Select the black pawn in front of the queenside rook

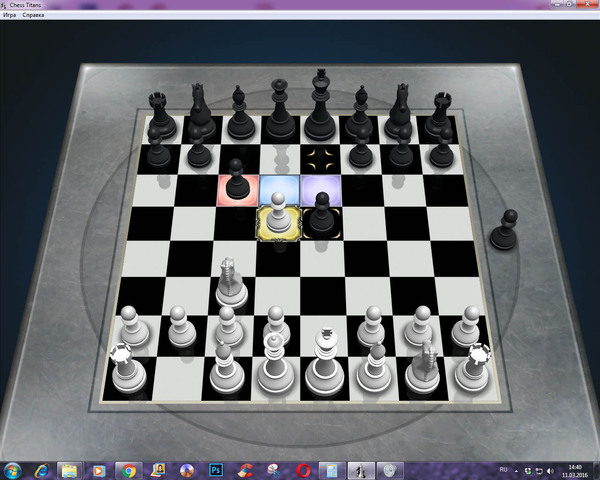coord(158,149)
